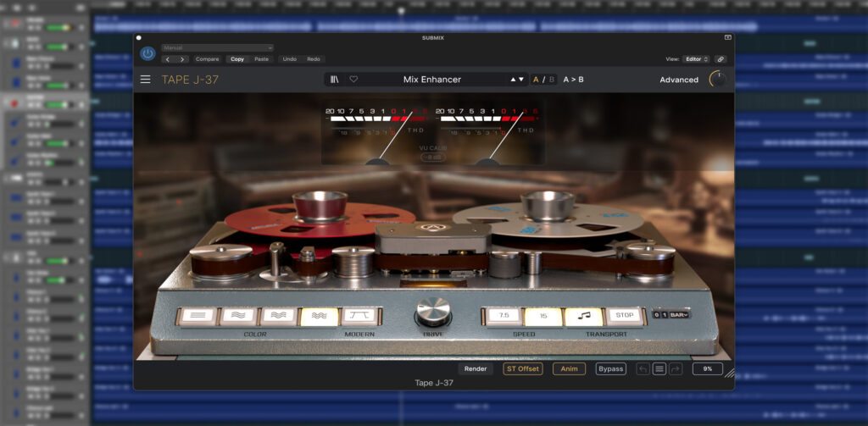
Task: Open the Advanced panel
Action: (x=679, y=80)
